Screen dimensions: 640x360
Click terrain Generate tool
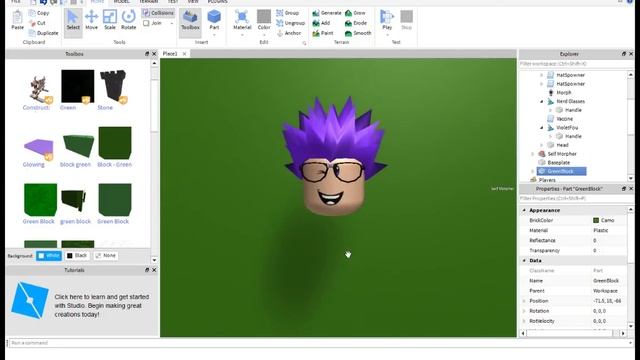327,13
